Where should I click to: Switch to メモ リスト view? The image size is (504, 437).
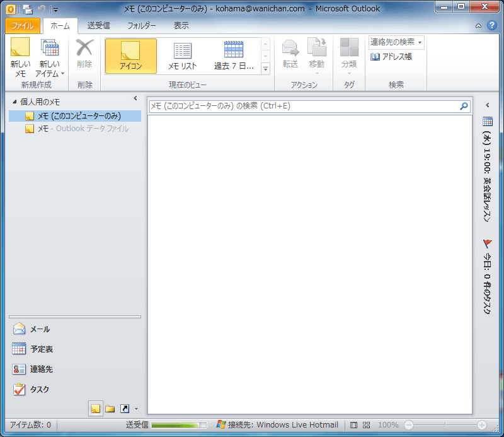183,56
